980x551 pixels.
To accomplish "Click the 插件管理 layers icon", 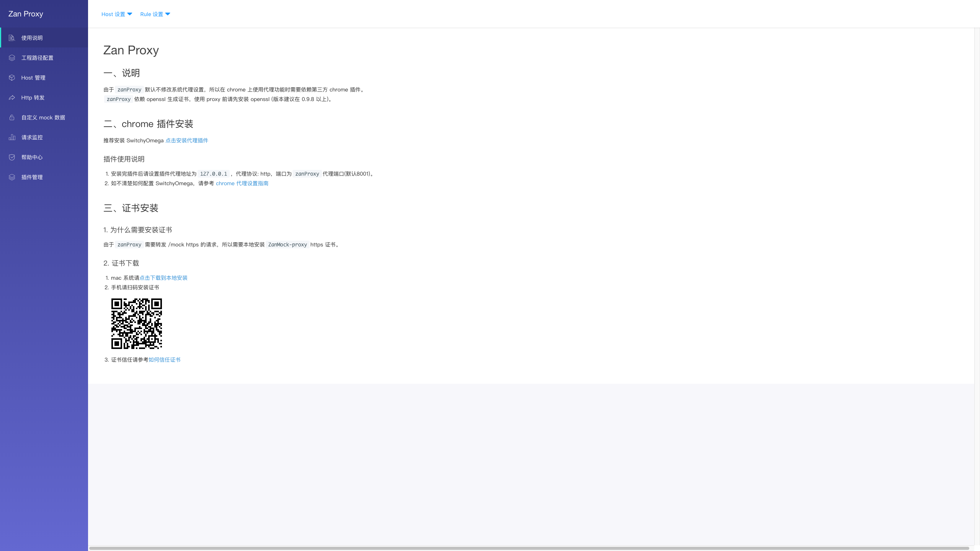I will (x=12, y=177).
